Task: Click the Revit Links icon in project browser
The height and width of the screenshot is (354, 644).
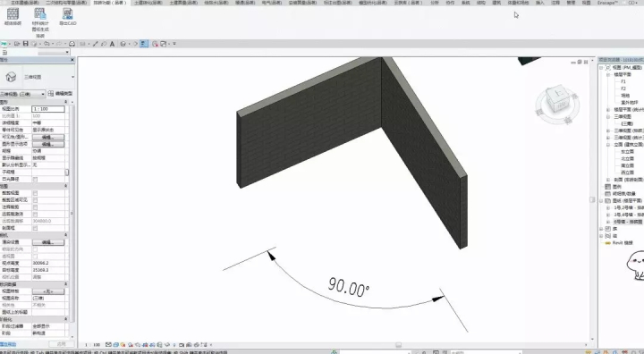Action: click(x=608, y=243)
